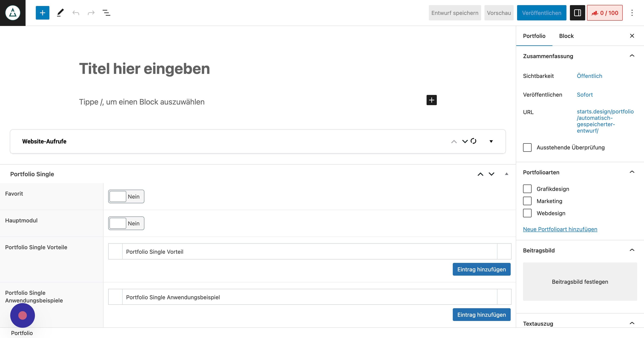Click the black add block button
Screen dimensions: 644x338
click(431, 100)
